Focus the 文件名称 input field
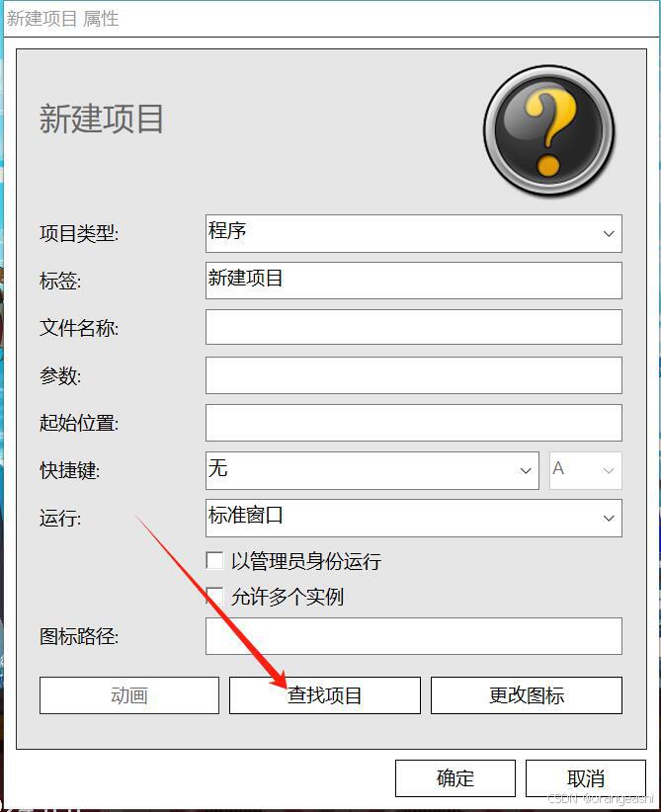Image resolution: width=661 pixels, height=812 pixels. tap(413, 327)
